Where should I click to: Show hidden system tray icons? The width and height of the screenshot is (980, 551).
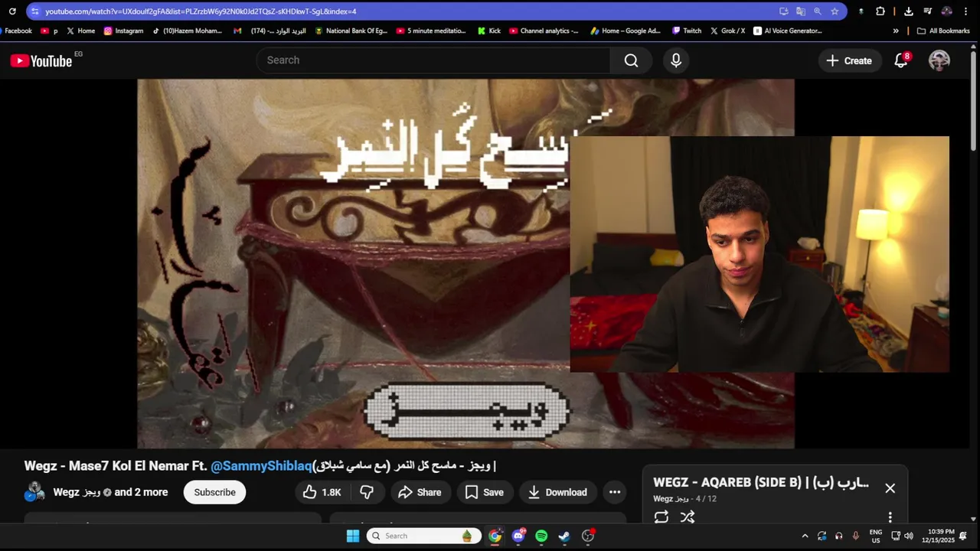805,536
